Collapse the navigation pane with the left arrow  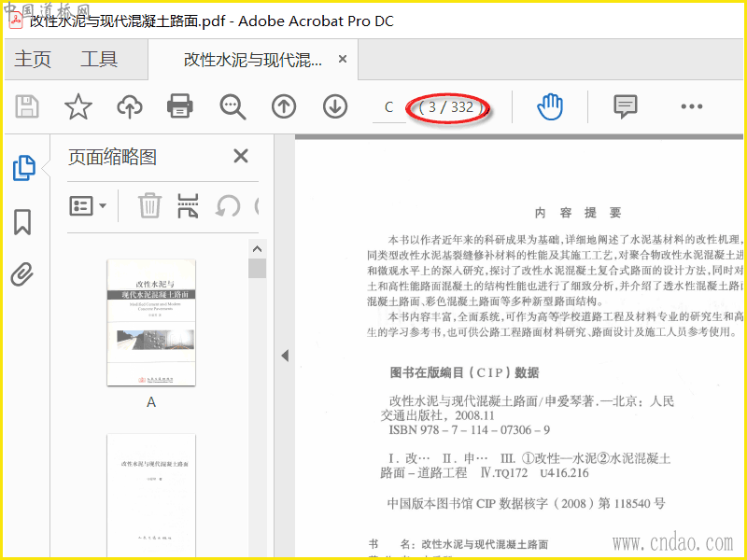[x=285, y=356]
